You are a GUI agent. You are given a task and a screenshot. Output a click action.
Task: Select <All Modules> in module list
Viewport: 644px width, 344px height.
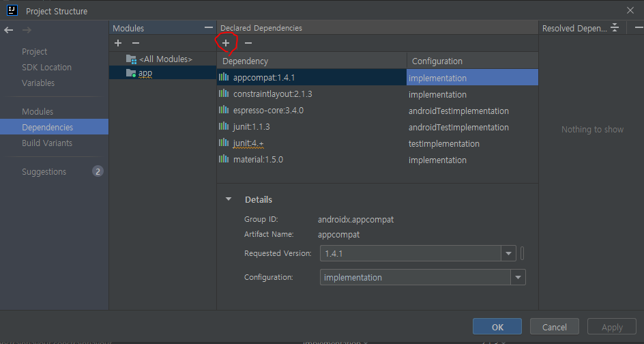tap(162, 59)
